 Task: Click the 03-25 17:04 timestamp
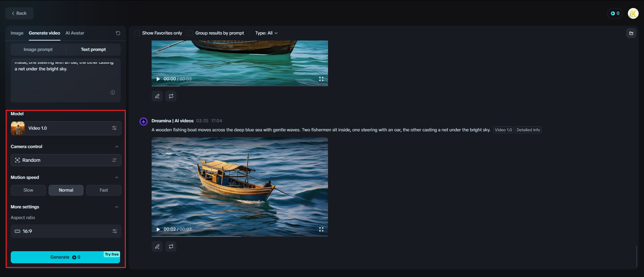(209, 121)
